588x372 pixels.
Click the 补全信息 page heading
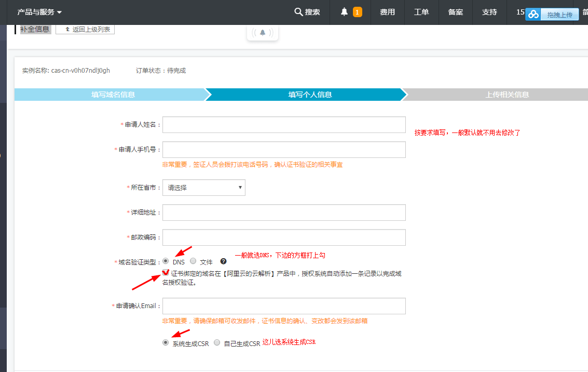pos(35,29)
